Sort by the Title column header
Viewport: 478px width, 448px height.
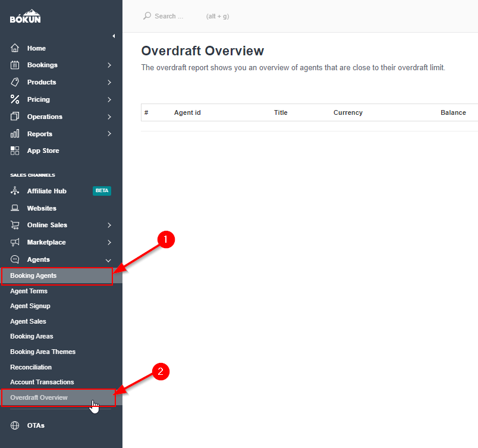pos(281,112)
